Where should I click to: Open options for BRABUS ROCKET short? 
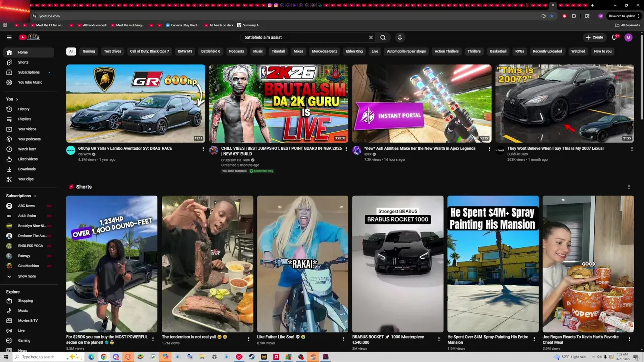click(x=439, y=339)
